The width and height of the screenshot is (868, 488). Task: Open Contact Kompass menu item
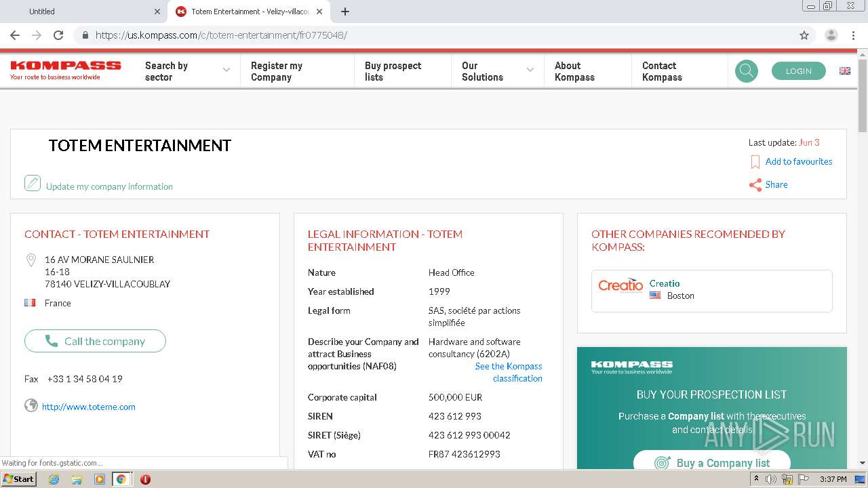coord(662,71)
